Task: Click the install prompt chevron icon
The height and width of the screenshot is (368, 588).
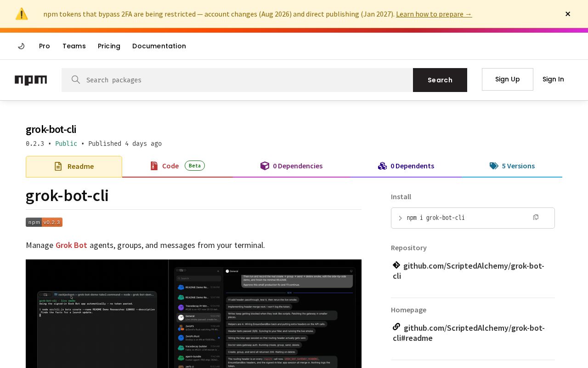Action: click(x=400, y=218)
